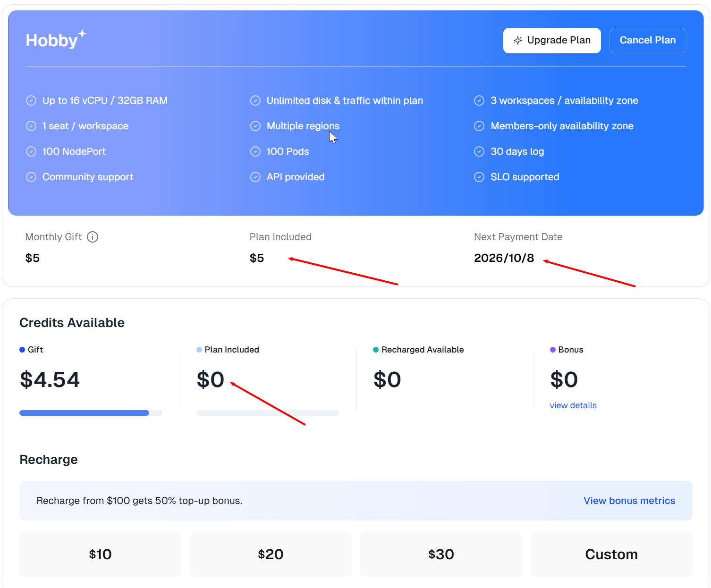Click the purple Bonus legend dot

(x=553, y=350)
